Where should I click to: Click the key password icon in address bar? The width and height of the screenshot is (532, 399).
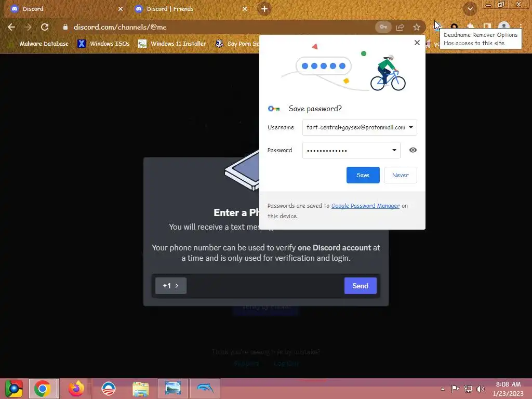(x=383, y=27)
